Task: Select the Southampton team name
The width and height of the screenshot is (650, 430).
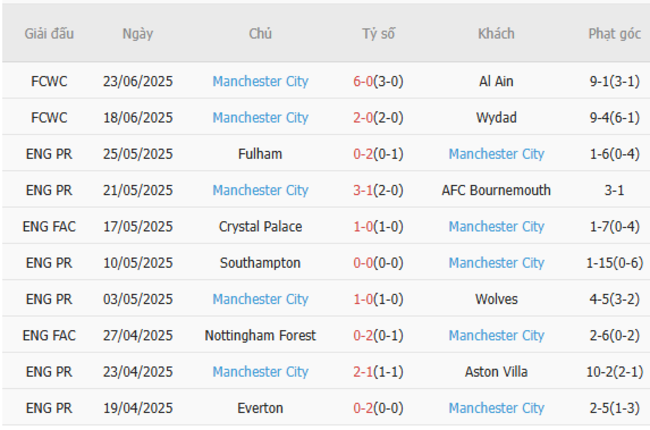Action: [x=260, y=263]
